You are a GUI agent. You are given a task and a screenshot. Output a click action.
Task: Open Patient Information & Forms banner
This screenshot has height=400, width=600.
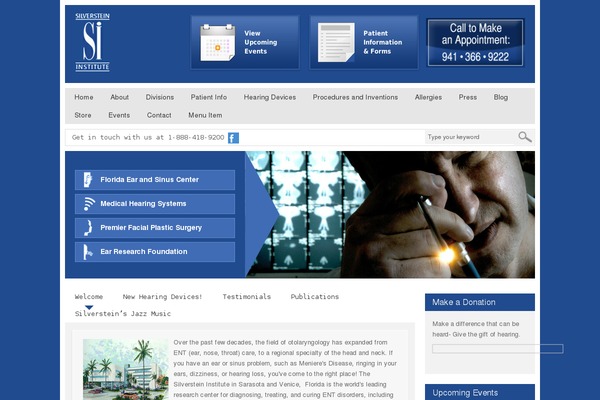tap(364, 42)
